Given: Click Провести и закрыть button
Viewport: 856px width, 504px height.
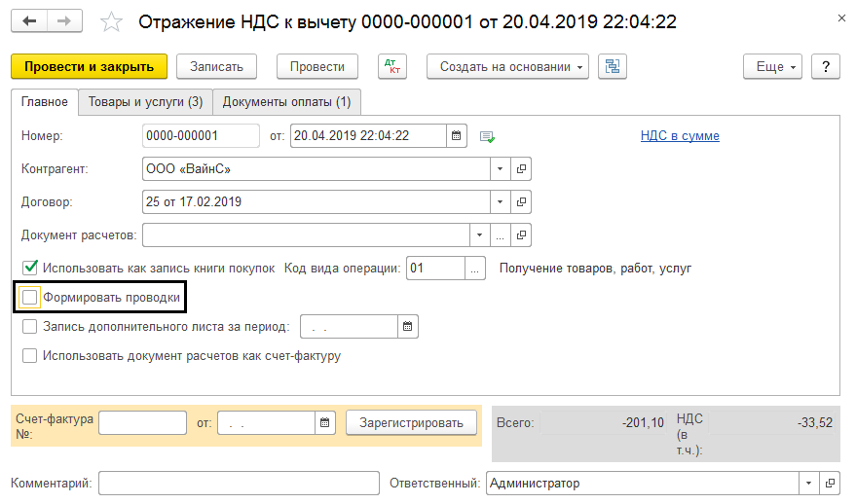Looking at the screenshot, I should tap(90, 67).
